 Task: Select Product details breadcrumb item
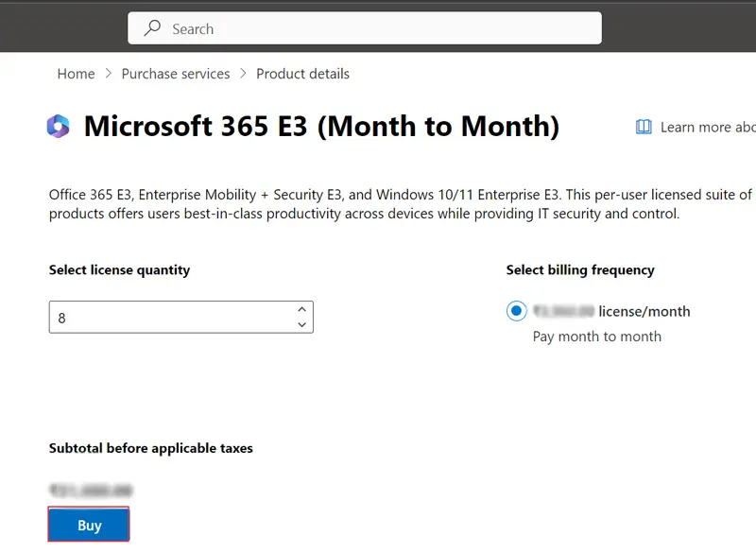[x=302, y=74]
